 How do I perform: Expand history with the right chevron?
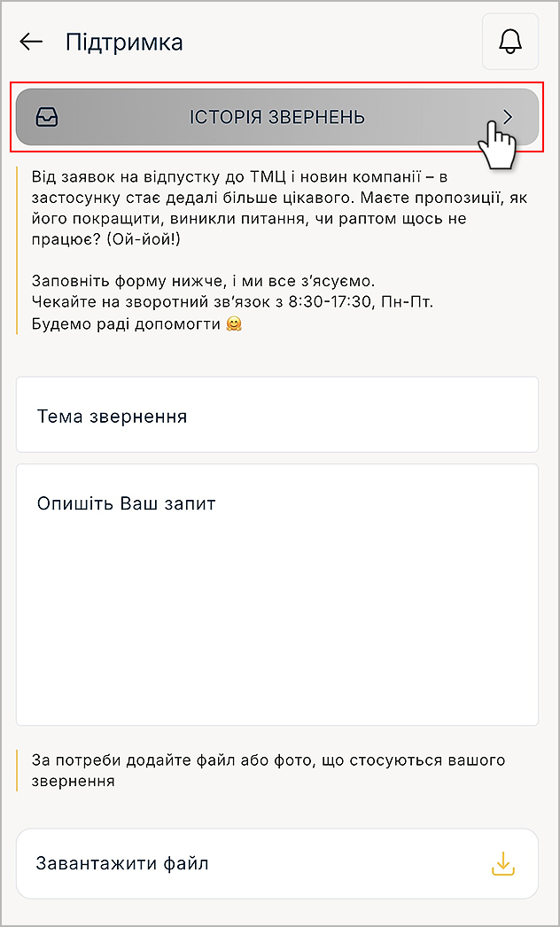click(x=507, y=117)
